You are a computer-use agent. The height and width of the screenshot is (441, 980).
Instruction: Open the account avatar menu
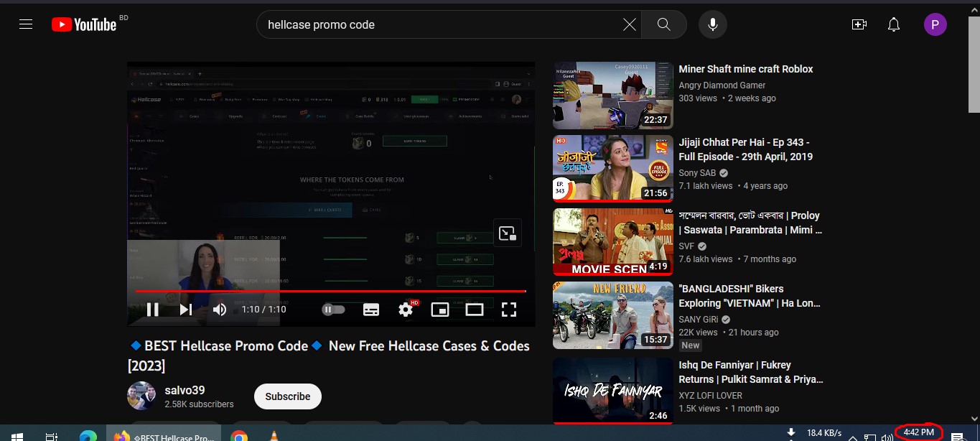(x=935, y=25)
